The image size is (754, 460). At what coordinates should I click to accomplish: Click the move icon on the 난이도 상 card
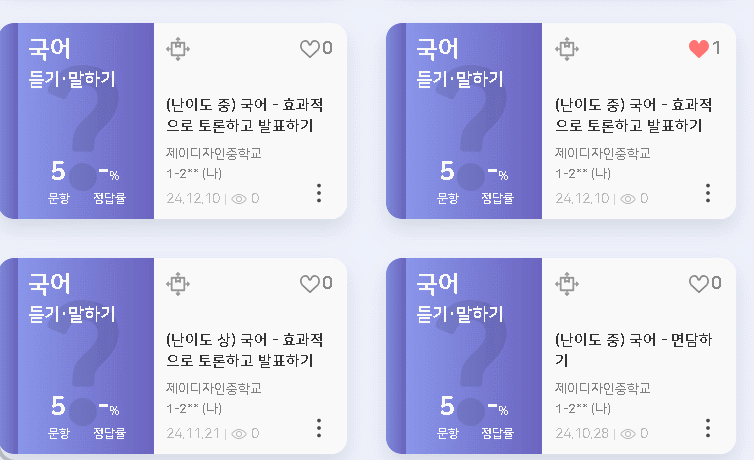coord(178,284)
